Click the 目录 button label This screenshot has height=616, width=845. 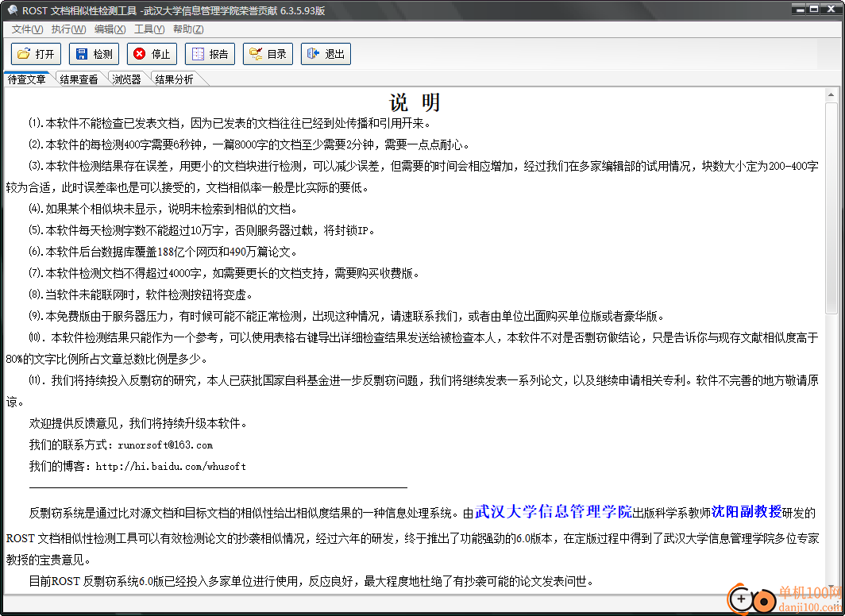click(276, 54)
